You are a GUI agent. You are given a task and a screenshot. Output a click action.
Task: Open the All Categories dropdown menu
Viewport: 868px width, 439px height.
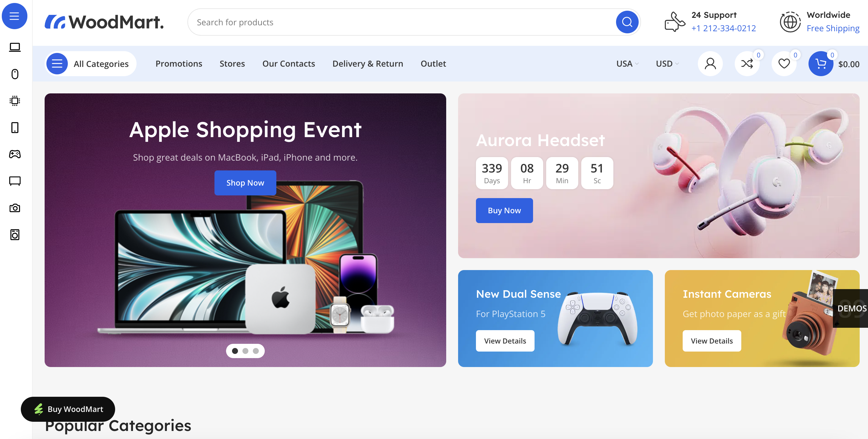pos(91,63)
